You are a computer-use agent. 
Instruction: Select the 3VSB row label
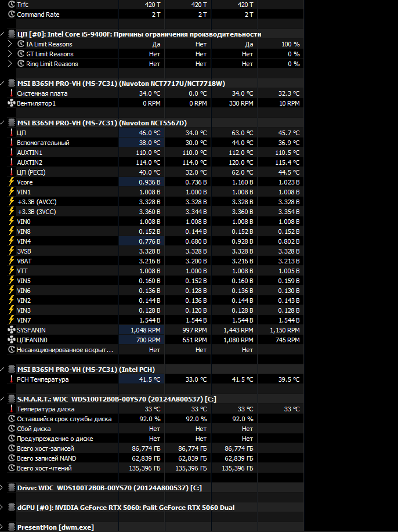tap(24, 251)
